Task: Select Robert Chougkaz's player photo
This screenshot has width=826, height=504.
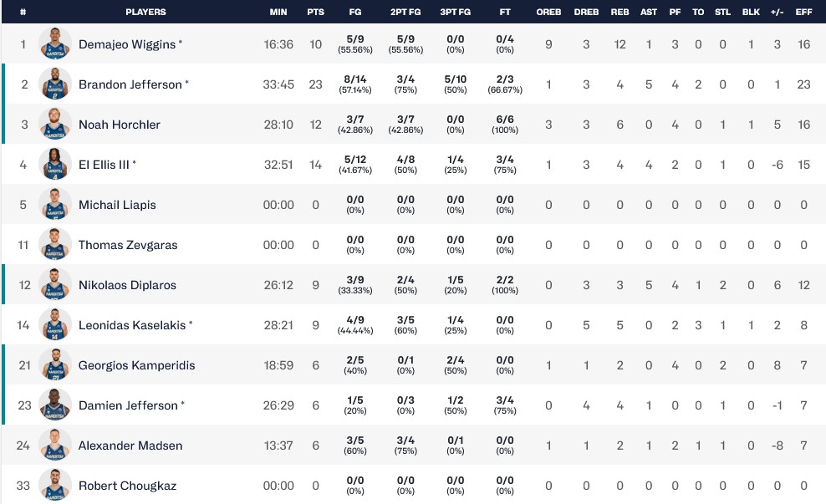Action: pos(54,486)
